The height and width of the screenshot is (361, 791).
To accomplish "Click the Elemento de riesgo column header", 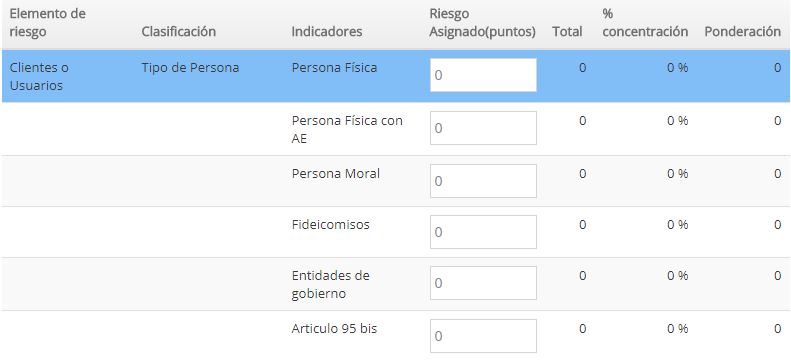I will (x=47, y=23).
